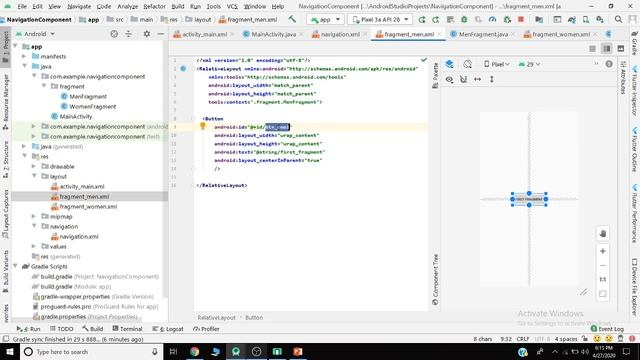Viewport: 640px width, 360px height.
Task: Open the Profiler gauge icon in toolbar
Action: (x=492, y=19)
